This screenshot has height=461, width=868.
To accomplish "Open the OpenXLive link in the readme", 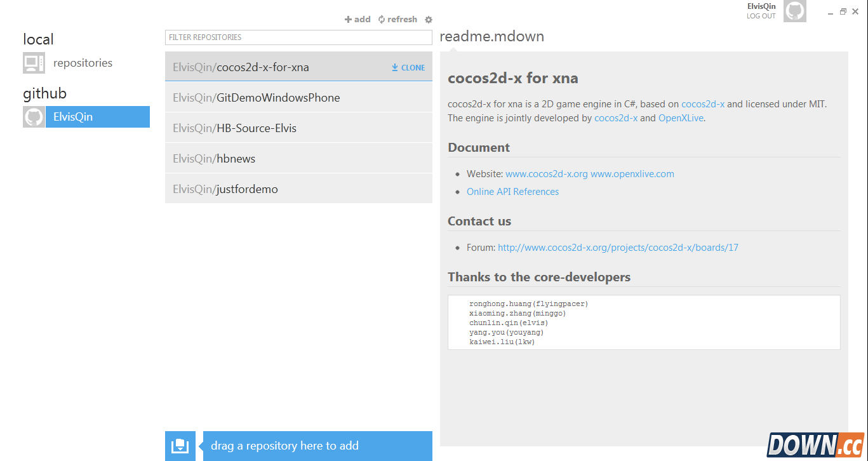I will 680,117.
